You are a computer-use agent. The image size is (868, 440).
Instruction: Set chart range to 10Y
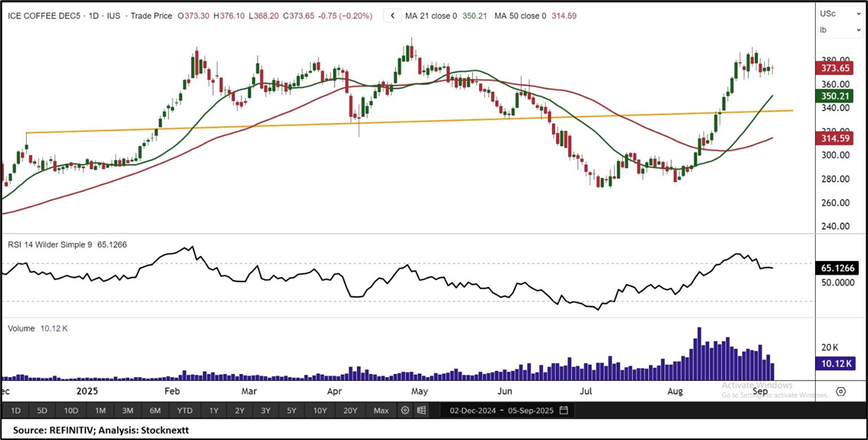click(320, 411)
